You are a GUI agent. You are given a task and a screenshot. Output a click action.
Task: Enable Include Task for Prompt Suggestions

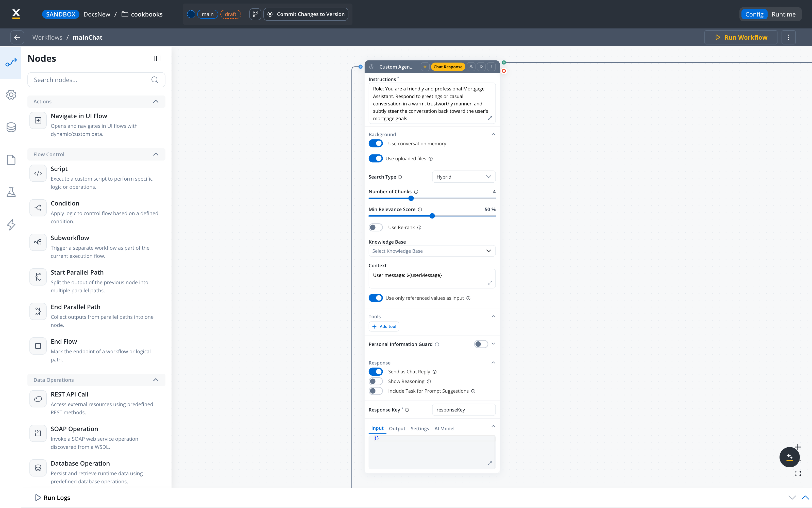[376, 391]
